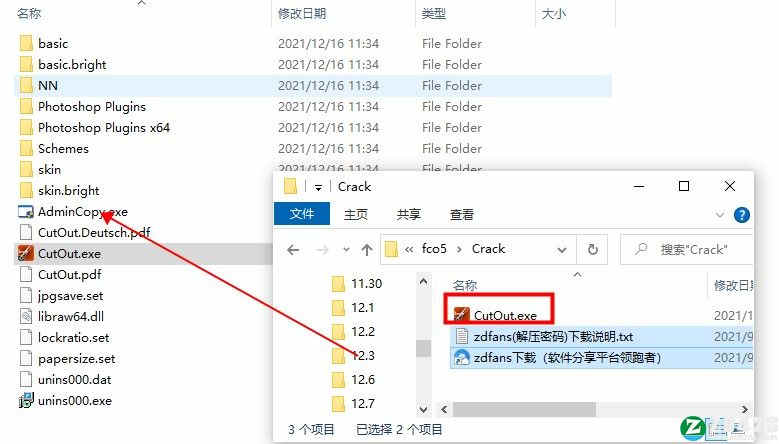Select the CutOut.exe icon in Crack folder
Viewport: 779px width, 444px height.
462,315
